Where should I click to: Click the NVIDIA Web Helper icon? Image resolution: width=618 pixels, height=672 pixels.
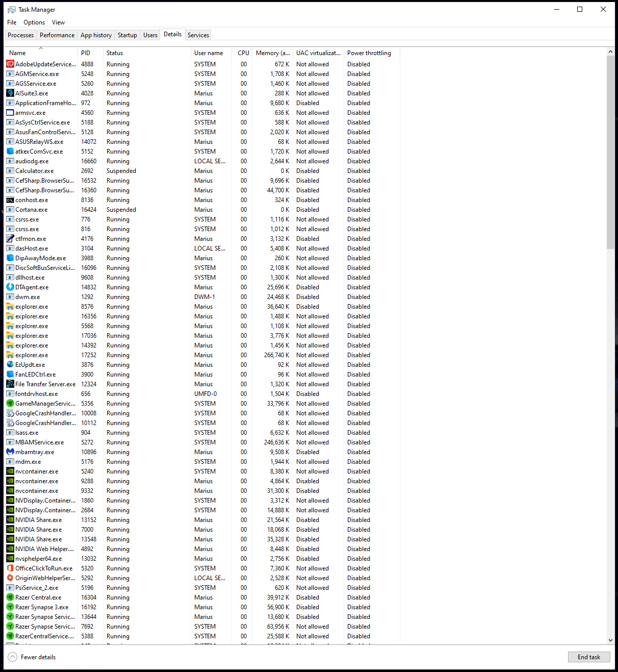[x=10, y=549]
